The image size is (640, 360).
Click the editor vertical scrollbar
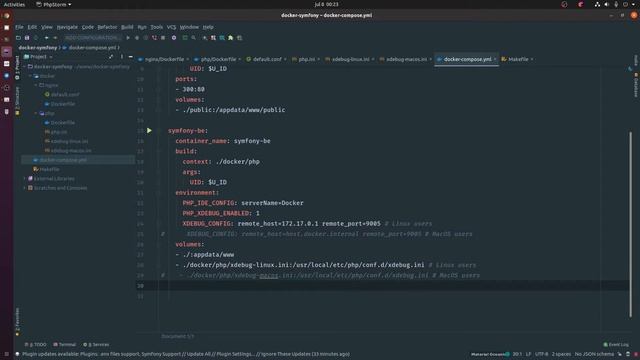pyautogui.click(x=630, y=224)
